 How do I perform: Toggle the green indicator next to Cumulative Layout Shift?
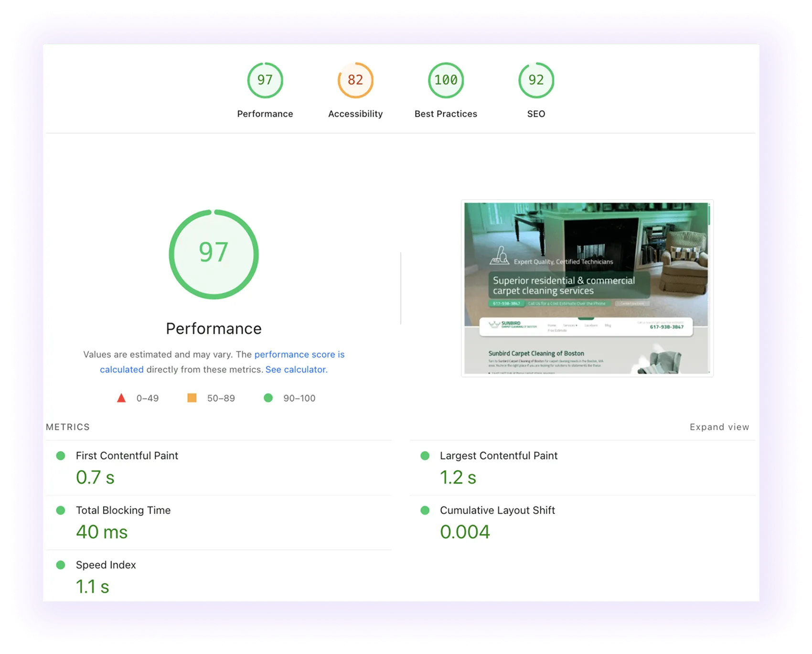pyautogui.click(x=425, y=510)
